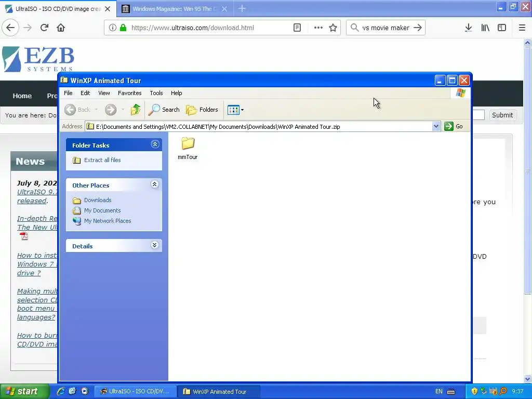
Task: Reload the Firefox page
Action: (x=44, y=28)
